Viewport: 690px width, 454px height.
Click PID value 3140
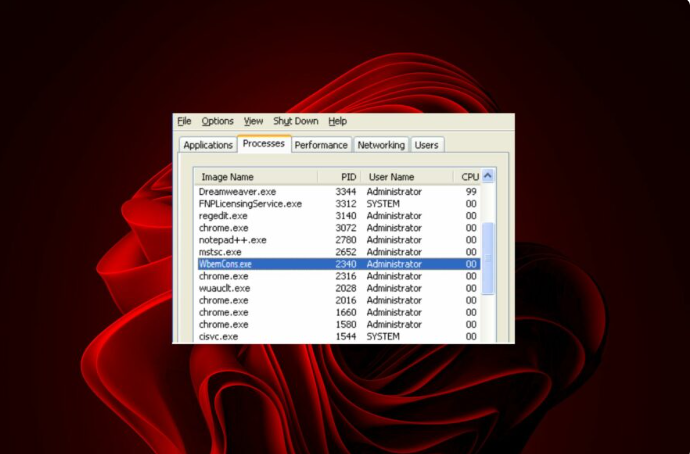click(346, 216)
